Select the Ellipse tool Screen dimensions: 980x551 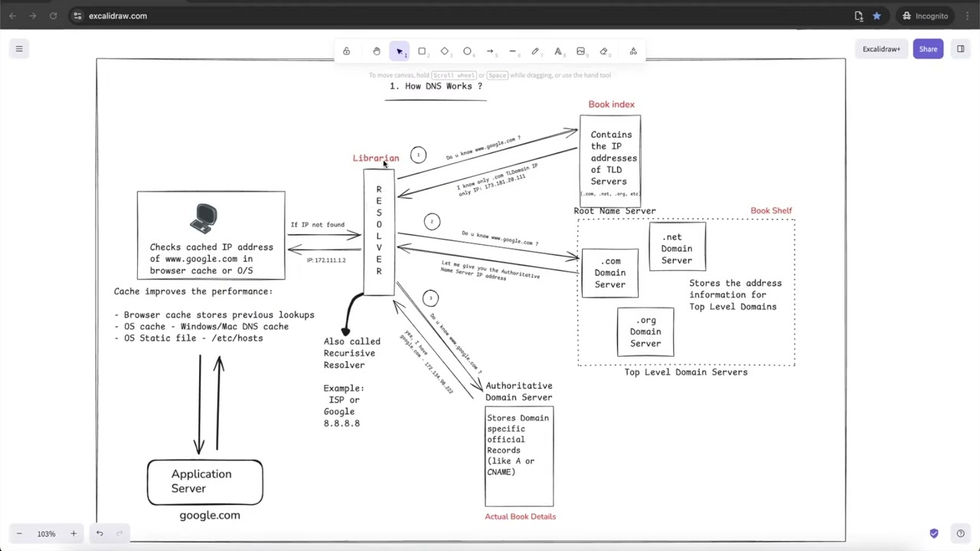pos(467,51)
